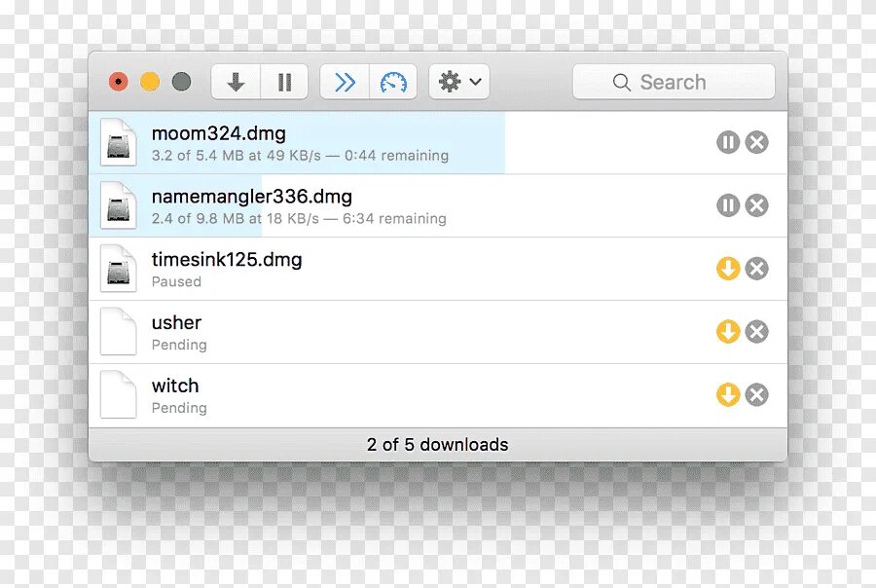This screenshot has height=588, width=876.
Task: Cancel the namemangler336.dmg download
Action: (x=757, y=205)
